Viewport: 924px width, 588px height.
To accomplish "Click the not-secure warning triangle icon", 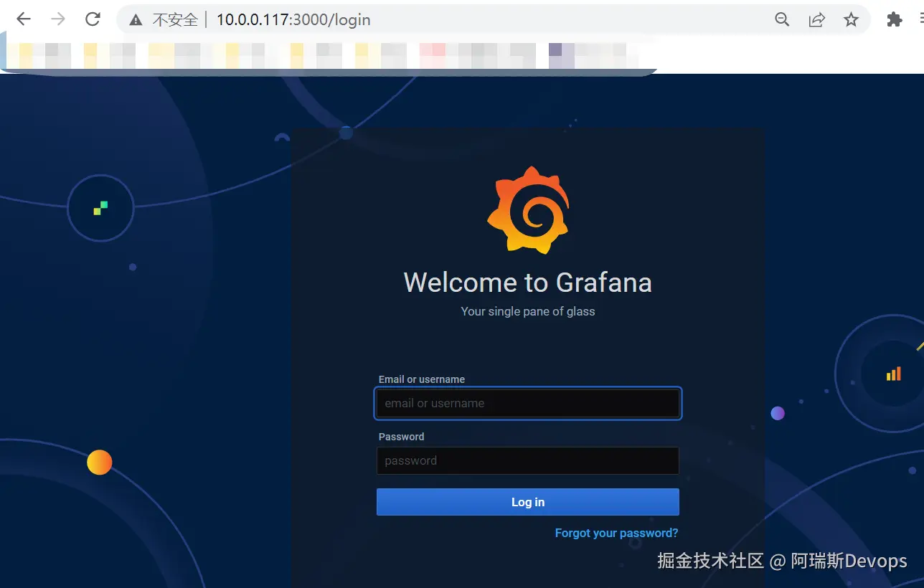I will (x=136, y=20).
